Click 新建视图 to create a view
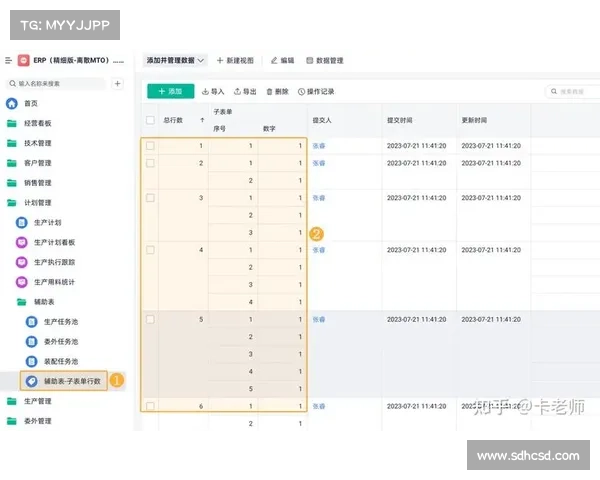The width and height of the screenshot is (600, 480). point(235,60)
